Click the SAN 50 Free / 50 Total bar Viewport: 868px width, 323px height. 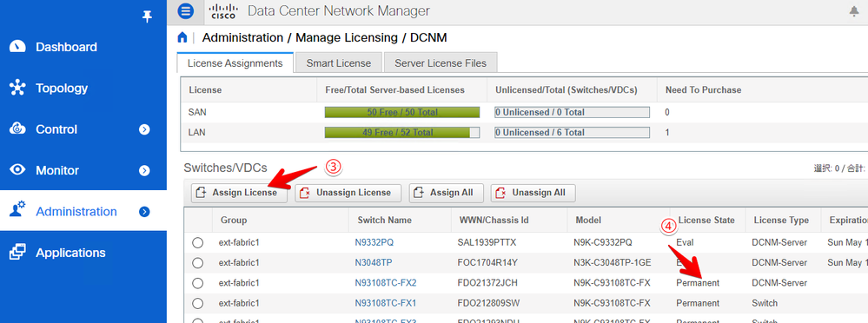pyautogui.click(x=402, y=112)
